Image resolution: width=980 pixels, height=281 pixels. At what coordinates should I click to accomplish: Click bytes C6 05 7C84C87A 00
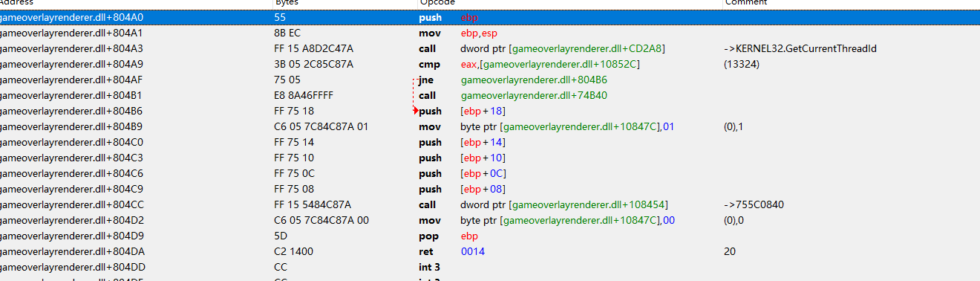pyautogui.click(x=321, y=220)
